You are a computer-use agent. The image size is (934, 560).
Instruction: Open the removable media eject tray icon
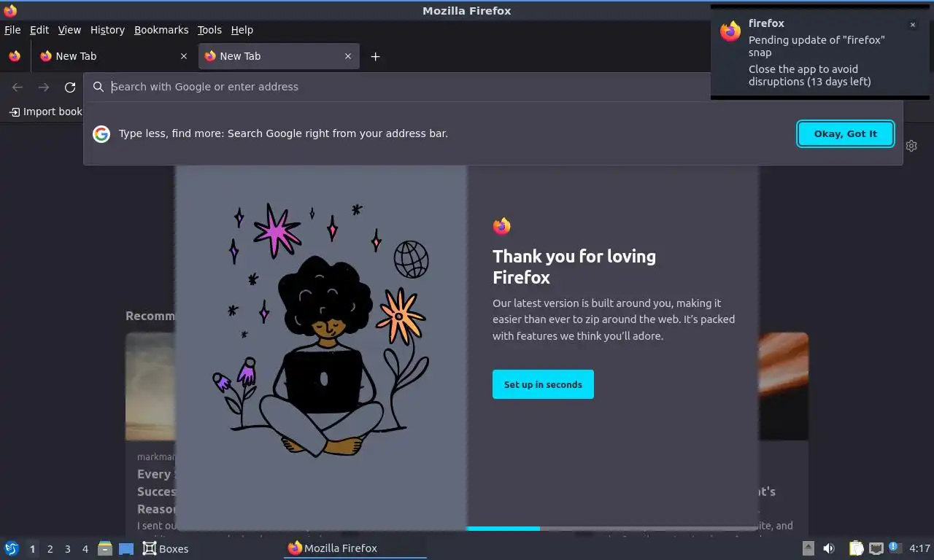(x=808, y=548)
